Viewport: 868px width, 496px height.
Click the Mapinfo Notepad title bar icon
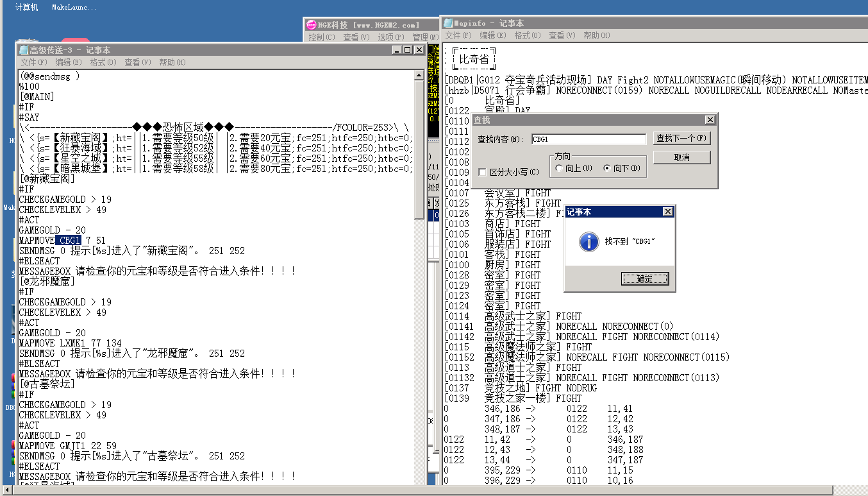click(x=448, y=23)
